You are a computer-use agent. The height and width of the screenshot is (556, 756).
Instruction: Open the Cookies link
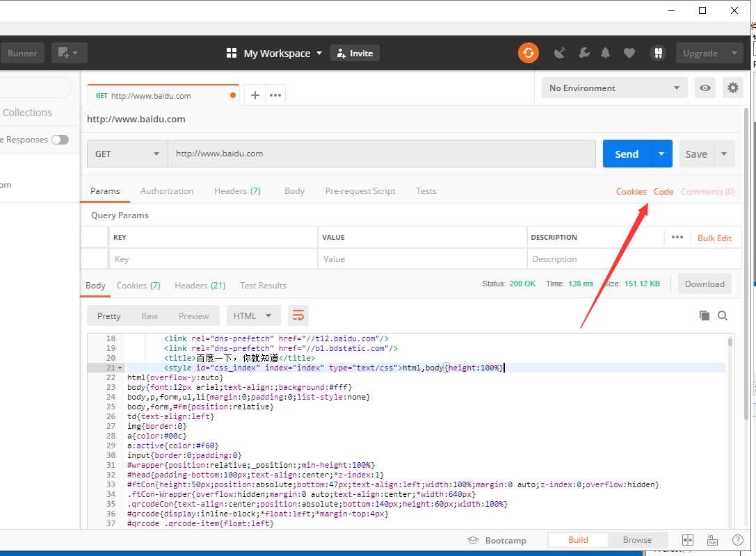pos(631,191)
